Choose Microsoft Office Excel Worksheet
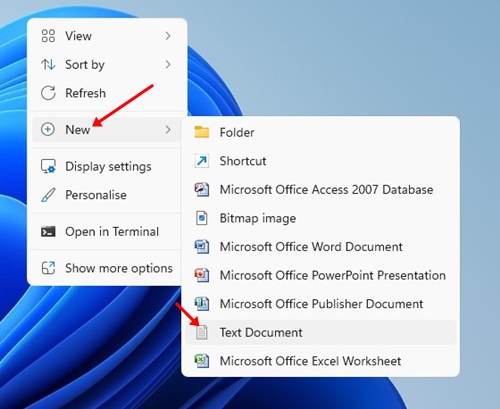 (x=321, y=361)
